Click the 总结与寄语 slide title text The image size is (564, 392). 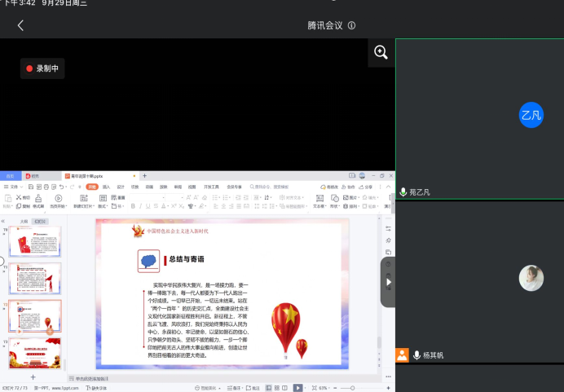coord(187,259)
